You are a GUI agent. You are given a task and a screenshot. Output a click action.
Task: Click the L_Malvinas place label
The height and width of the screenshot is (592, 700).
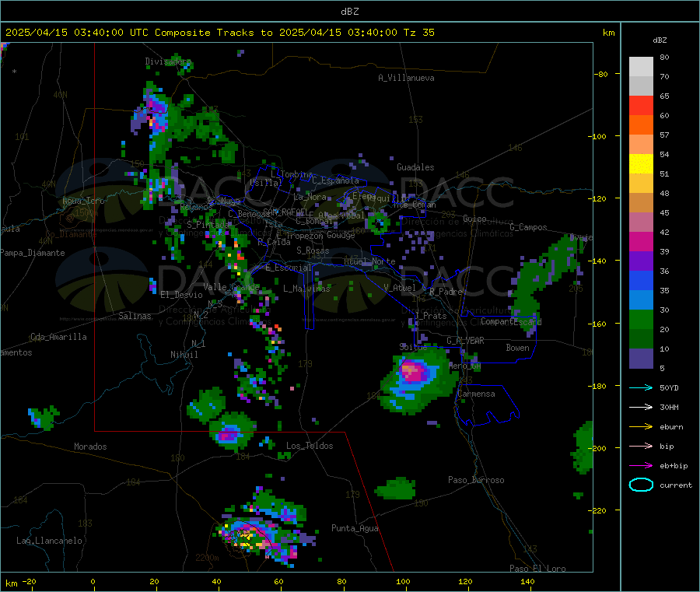click(306, 289)
